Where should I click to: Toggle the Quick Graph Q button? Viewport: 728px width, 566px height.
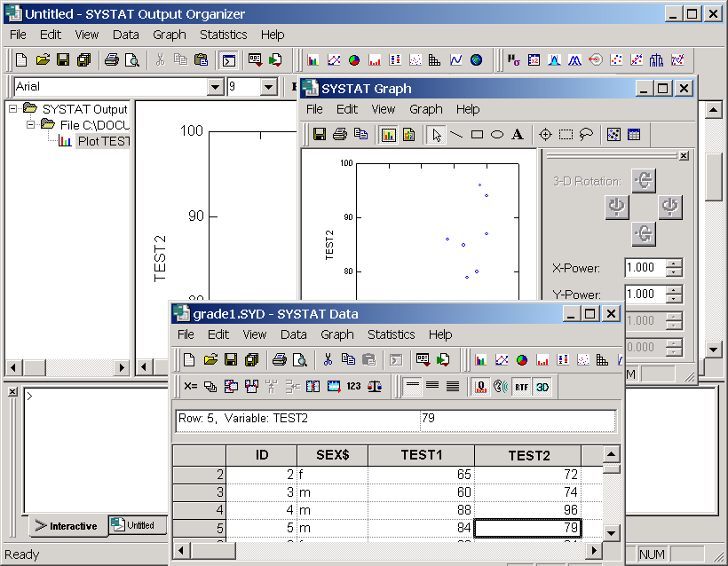tap(481, 387)
